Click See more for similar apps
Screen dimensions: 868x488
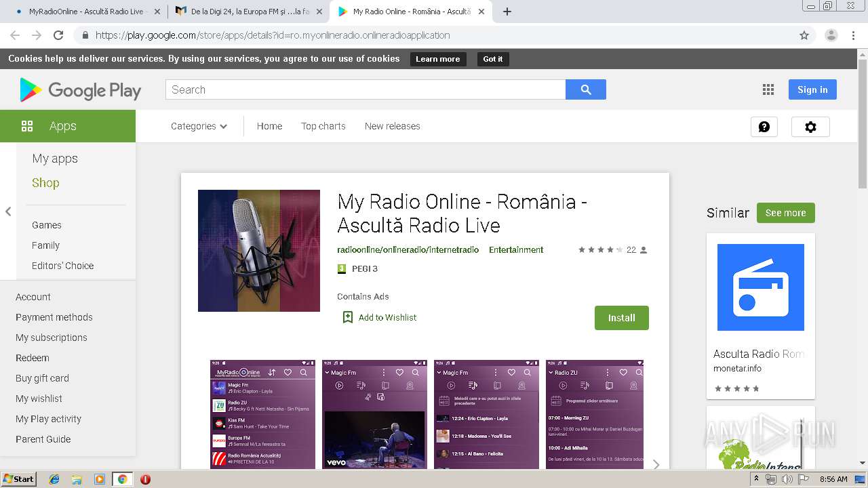click(x=786, y=213)
